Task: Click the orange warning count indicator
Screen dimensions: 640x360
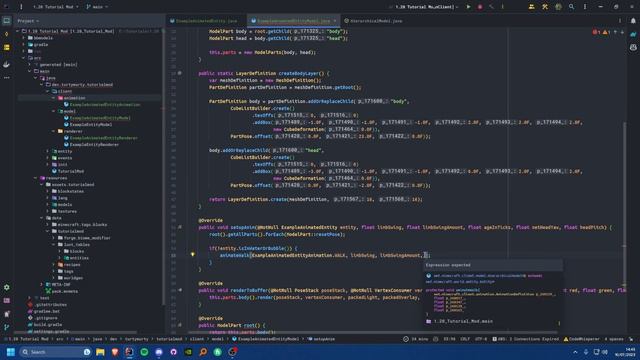Action: pos(606,32)
